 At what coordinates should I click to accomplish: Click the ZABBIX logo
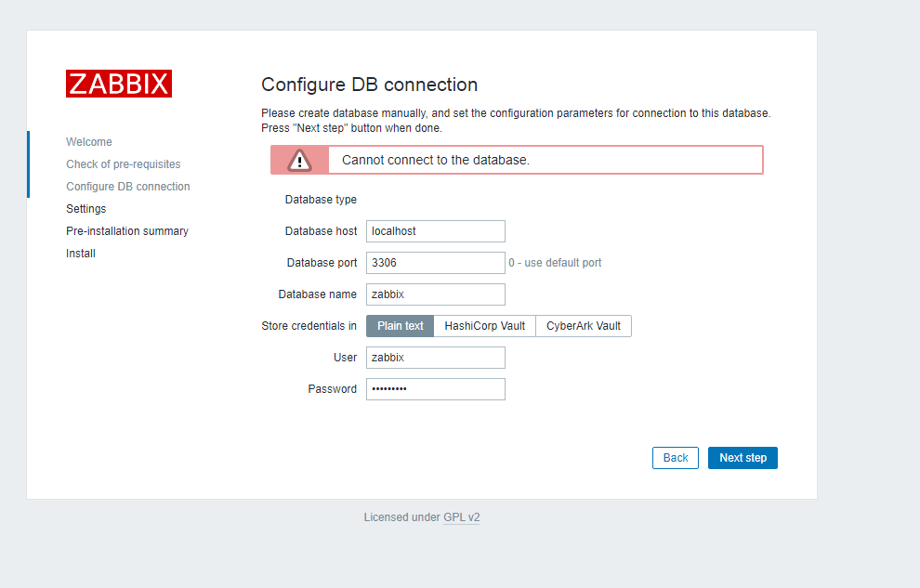(119, 84)
